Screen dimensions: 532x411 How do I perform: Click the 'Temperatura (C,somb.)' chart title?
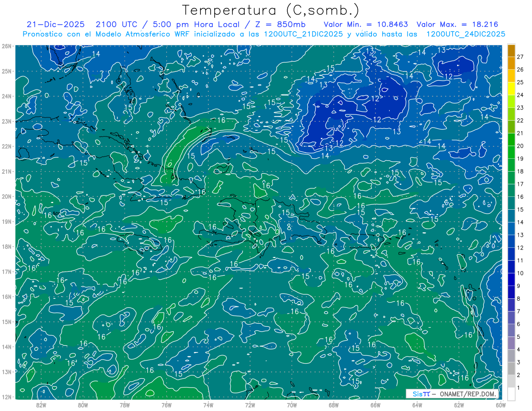(270, 10)
